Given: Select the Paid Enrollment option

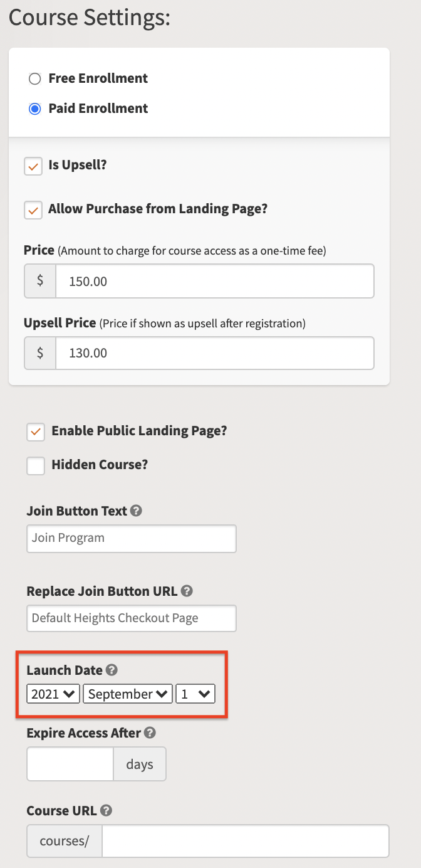Looking at the screenshot, I should pos(35,109).
